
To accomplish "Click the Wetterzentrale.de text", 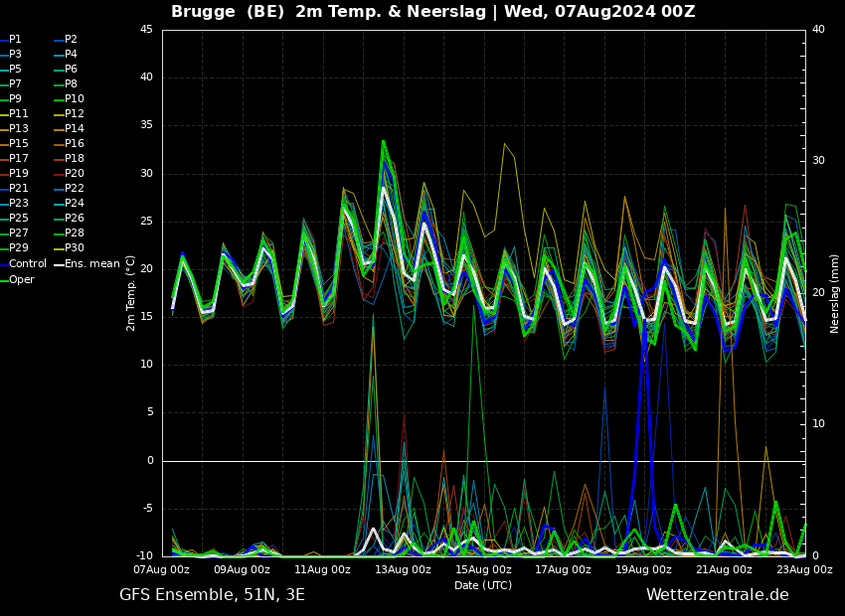I will [718, 595].
